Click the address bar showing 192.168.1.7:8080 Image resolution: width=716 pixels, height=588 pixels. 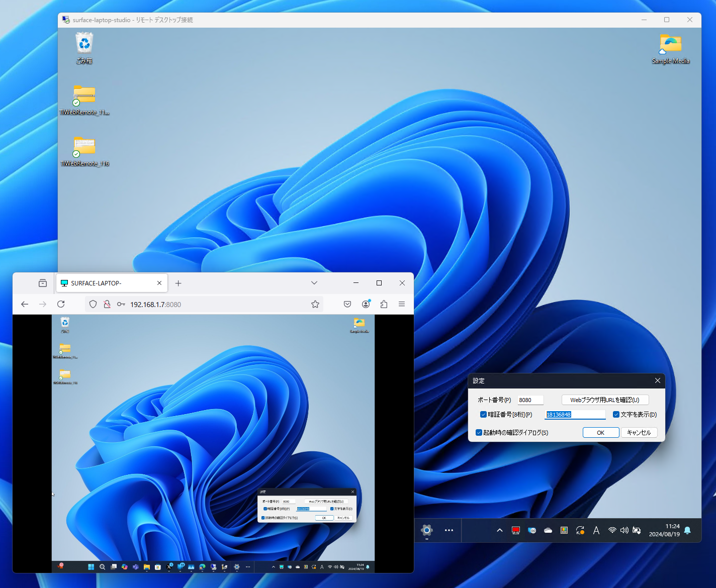[x=204, y=304]
